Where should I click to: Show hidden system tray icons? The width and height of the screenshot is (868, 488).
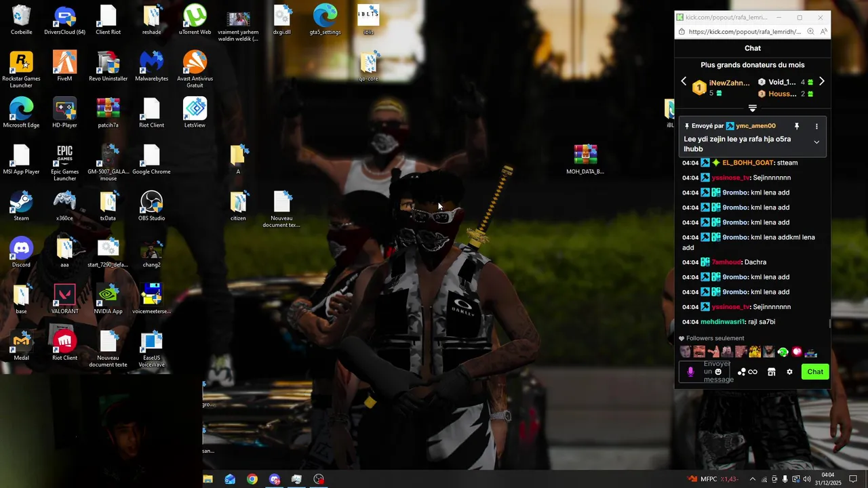click(x=752, y=479)
